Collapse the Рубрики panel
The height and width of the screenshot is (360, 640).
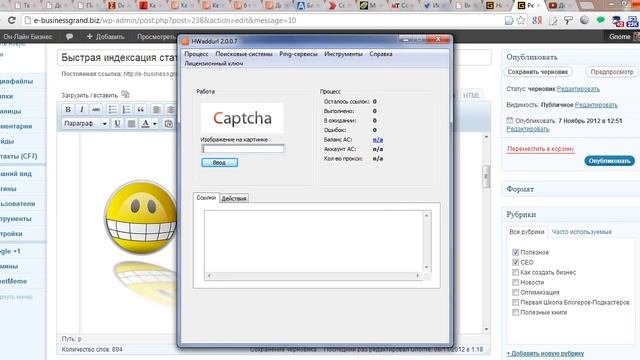coord(570,214)
